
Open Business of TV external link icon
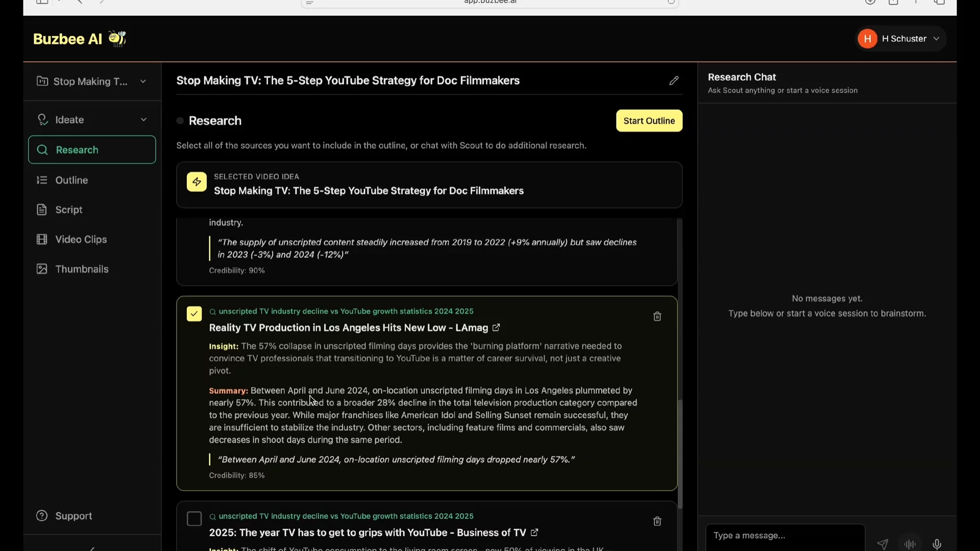[534, 533]
